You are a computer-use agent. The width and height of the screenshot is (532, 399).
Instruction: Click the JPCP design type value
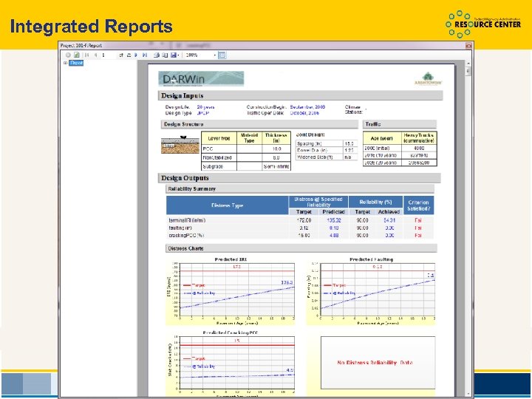203,113
